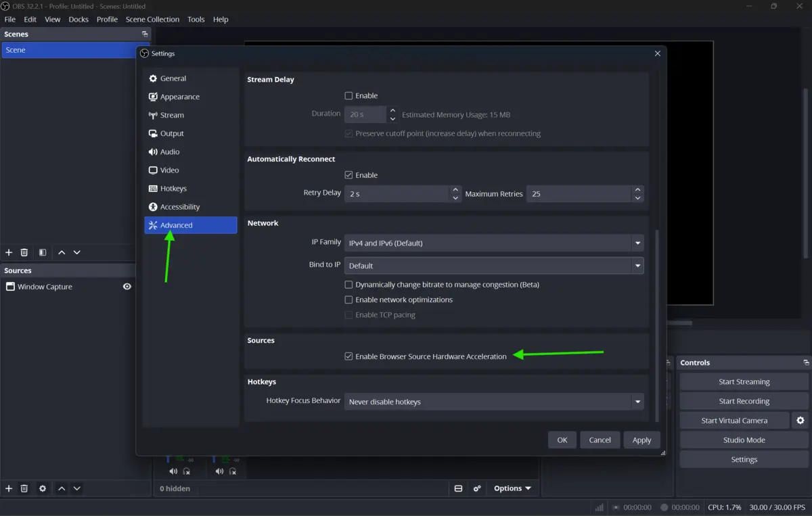This screenshot has width=812, height=516.
Task: Check Enable network optimizations
Action: (x=349, y=300)
